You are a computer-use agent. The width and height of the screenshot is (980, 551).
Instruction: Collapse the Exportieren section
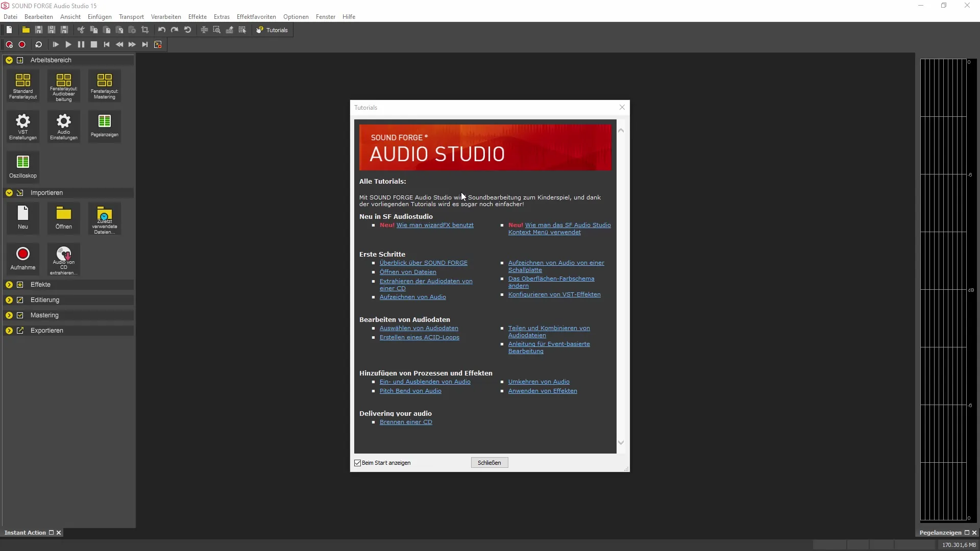[9, 330]
